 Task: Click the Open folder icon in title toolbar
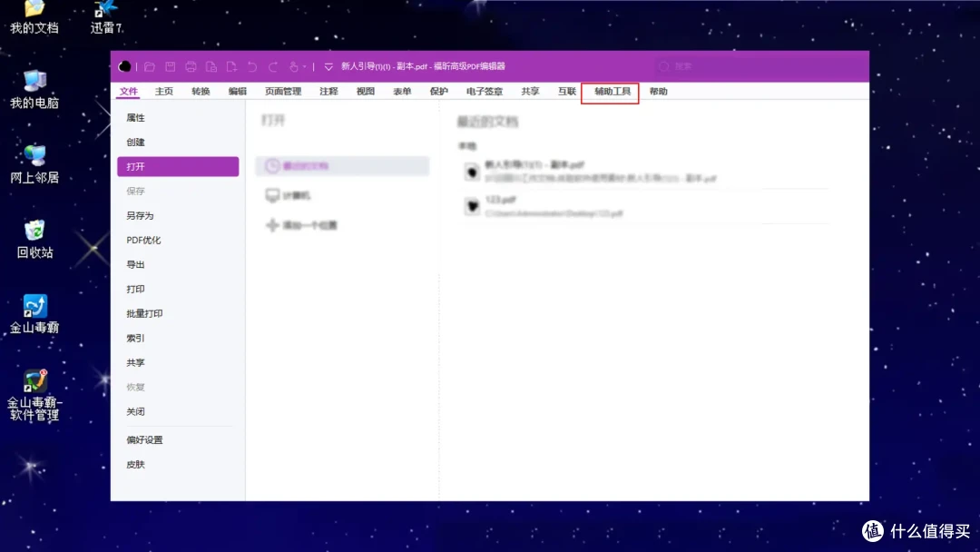(150, 66)
